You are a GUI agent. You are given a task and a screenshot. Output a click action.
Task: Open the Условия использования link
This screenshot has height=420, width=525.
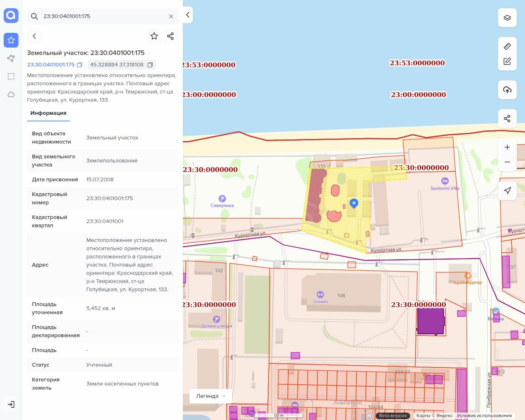coord(484,415)
